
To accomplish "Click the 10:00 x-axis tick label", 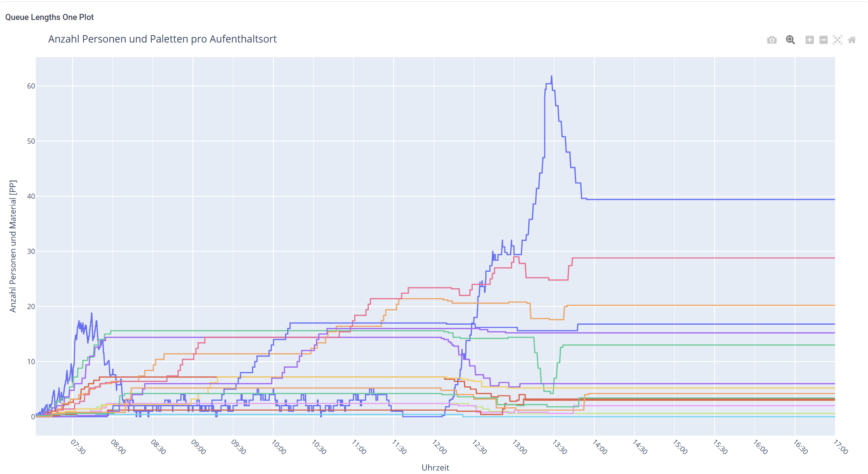I will pos(279,447).
